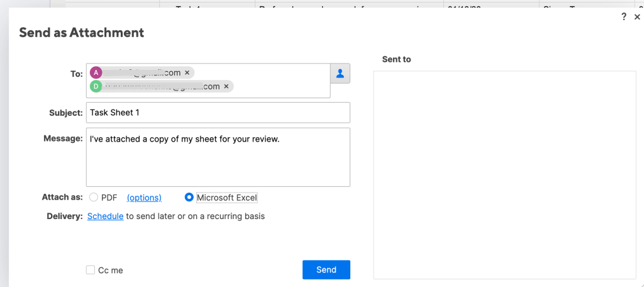
Task: Click the Send as Attachment dialog title
Action: pyautogui.click(x=82, y=33)
